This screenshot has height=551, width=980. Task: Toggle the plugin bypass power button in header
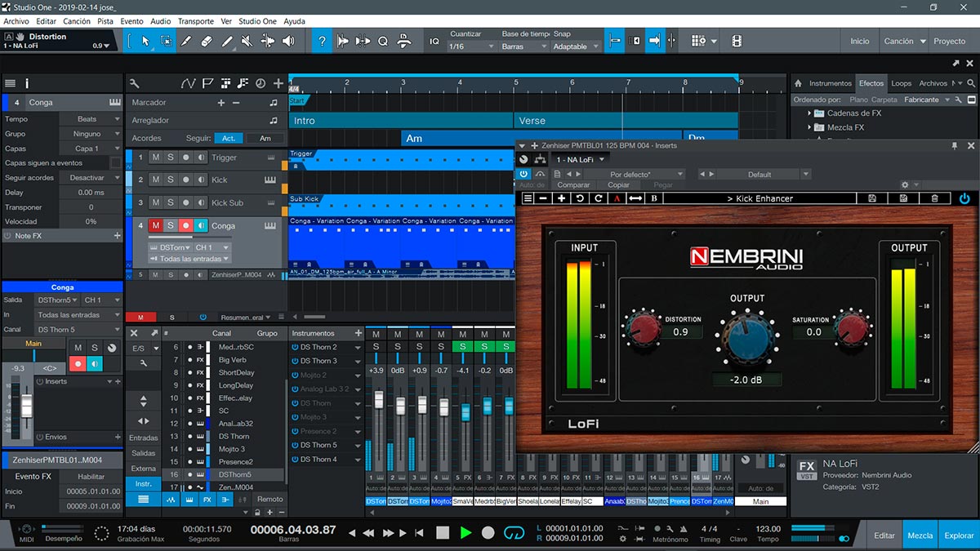tap(523, 174)
